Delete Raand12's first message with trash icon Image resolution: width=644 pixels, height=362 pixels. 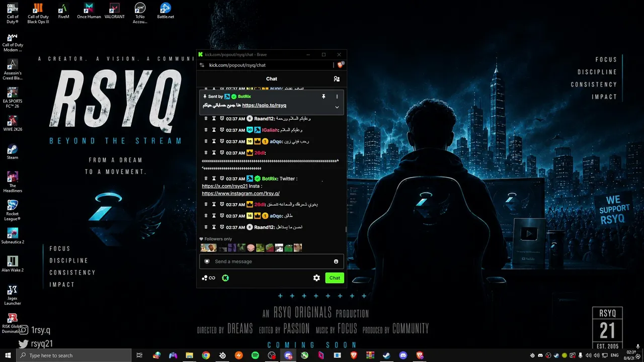coord(206,119)
